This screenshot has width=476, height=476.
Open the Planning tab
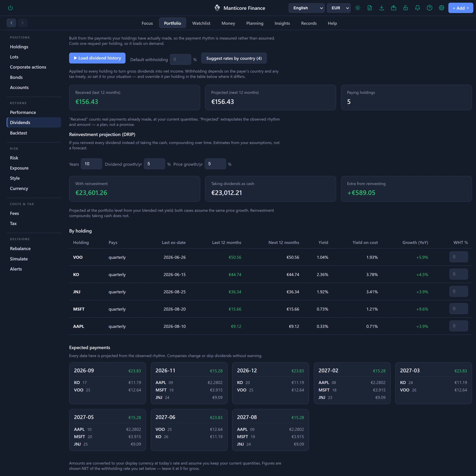(x=255, y=23)
